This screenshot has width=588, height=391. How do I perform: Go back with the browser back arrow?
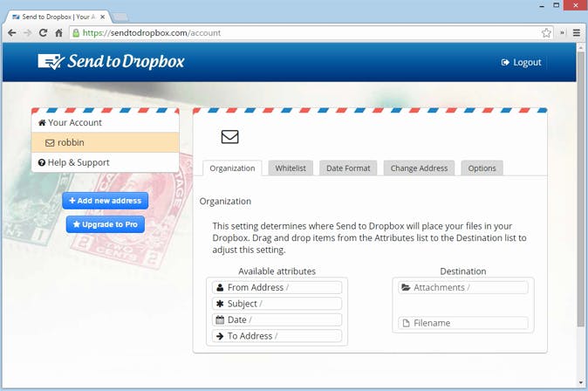coord(11,33)
